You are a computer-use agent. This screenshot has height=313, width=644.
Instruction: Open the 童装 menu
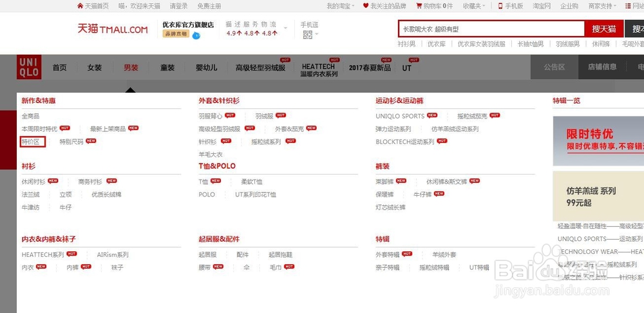point(167,68)
